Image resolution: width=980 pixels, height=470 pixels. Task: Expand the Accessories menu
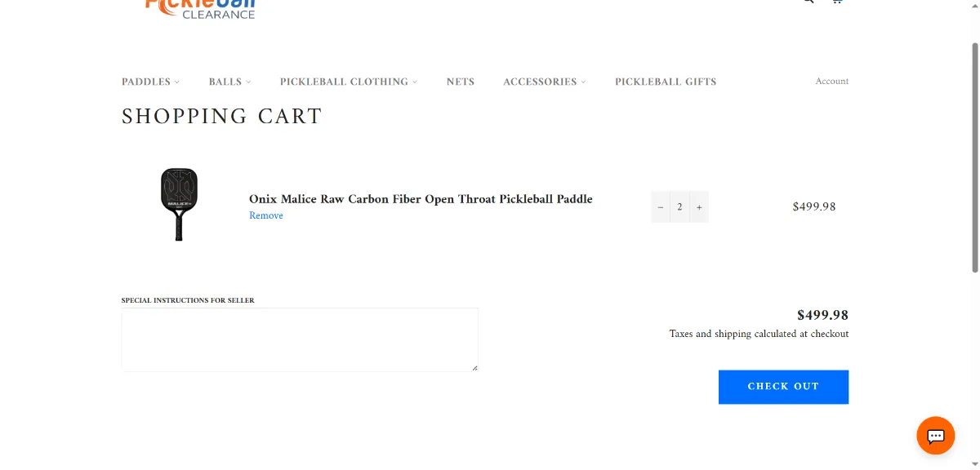(544, 82)
